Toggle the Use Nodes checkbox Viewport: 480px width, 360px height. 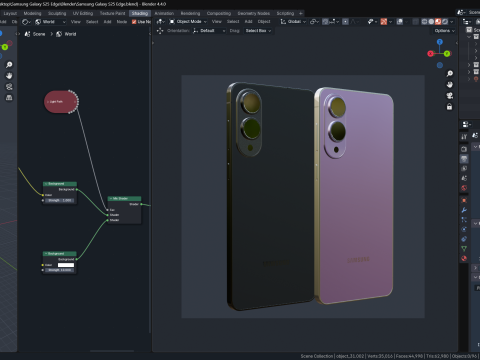point(134,22)
